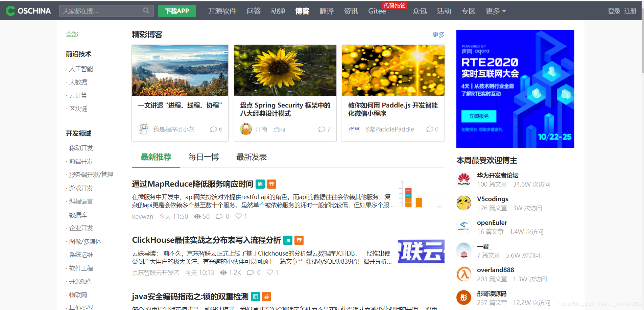Open sunflower thumbnail of Spring Security post

[285, 70]
